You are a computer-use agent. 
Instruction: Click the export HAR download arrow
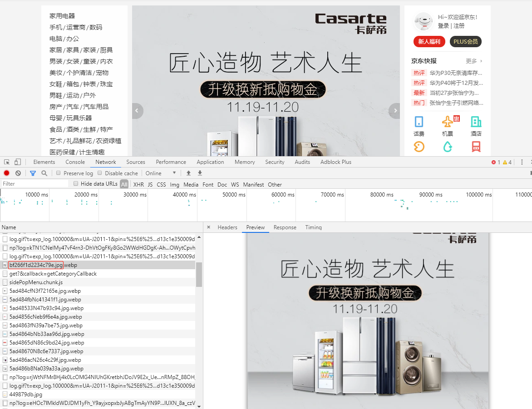[x=200, y=173]
